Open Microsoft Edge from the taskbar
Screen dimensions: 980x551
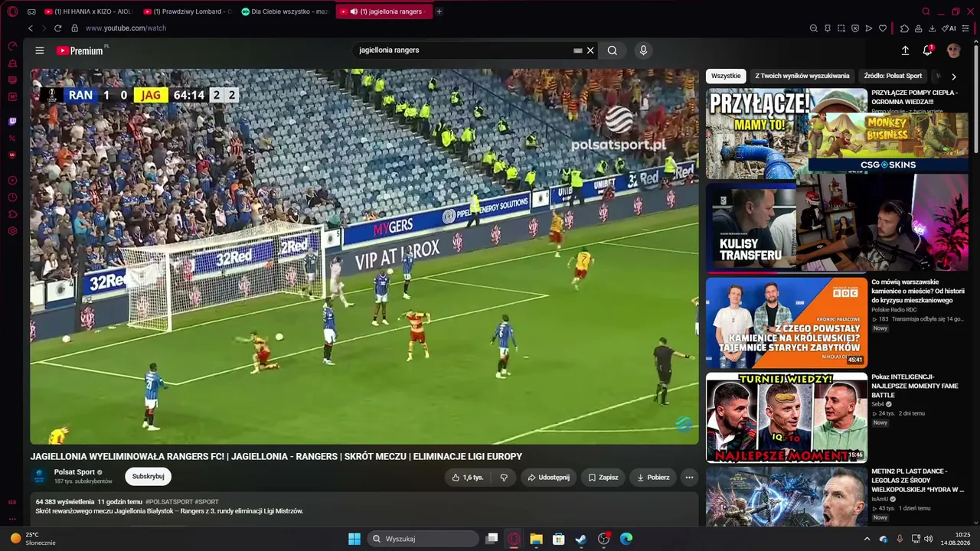click(626, 539)
